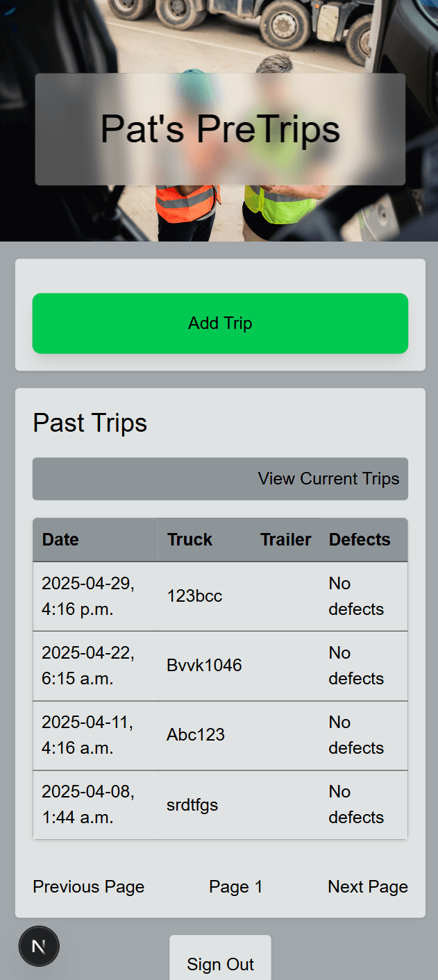Select truck 123bcc in the table

pos(194,596)
